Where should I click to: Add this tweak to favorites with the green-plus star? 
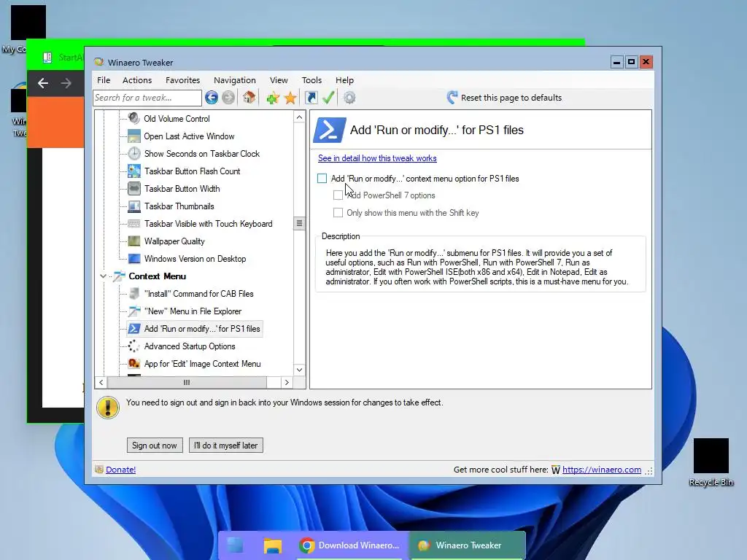click(273, 98)
